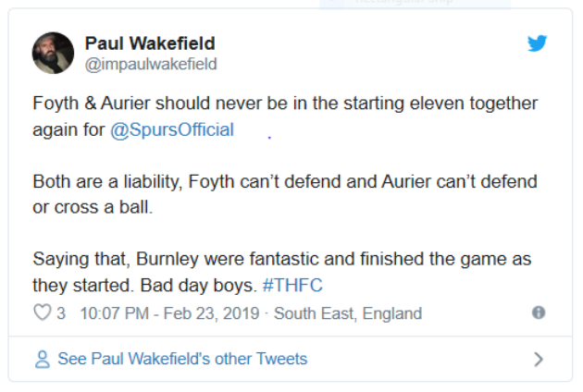Click the Twitter bird logo
This screenshot has width=583, height=392.
(x=537, y=43)
